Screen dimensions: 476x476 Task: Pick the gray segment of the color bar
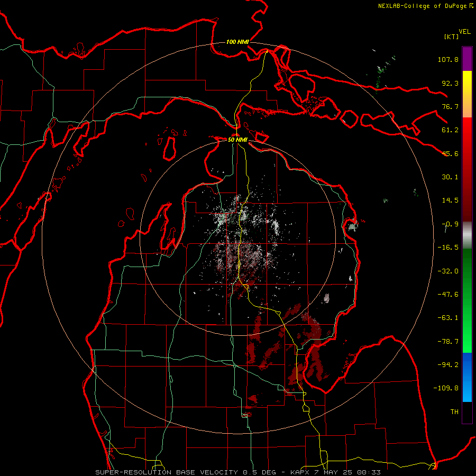(x=467, y=235)
